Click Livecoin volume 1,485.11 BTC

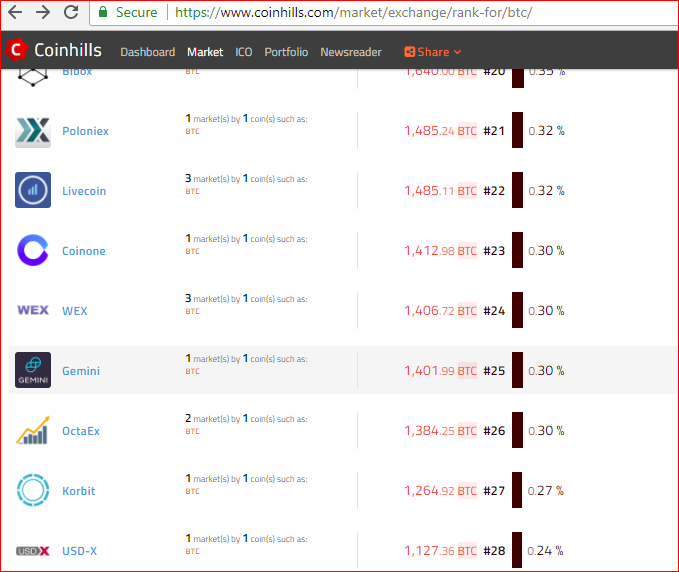[440, 191]
